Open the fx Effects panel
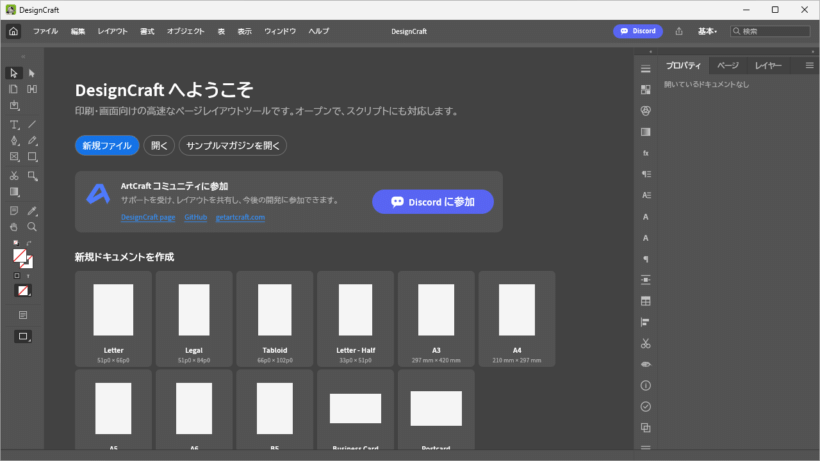Screen dimensions: 820x461 (x=646, y=153)
